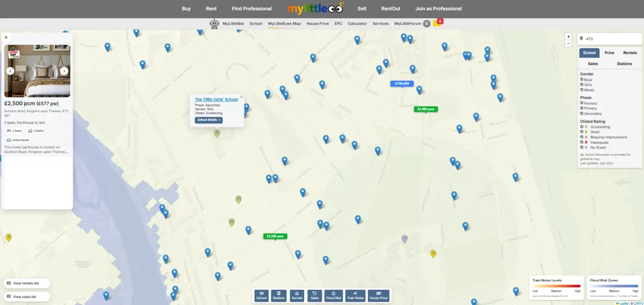Toggle the Train Noise map layer

(x=355, y=296)
